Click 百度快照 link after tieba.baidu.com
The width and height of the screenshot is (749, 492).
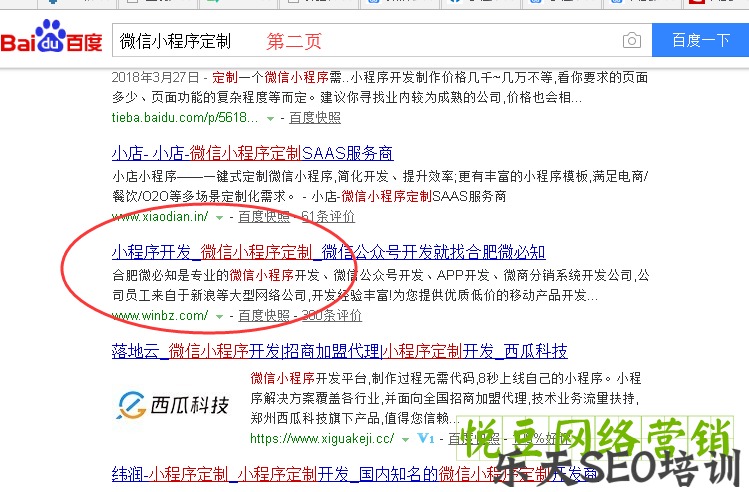pos(315,118)
